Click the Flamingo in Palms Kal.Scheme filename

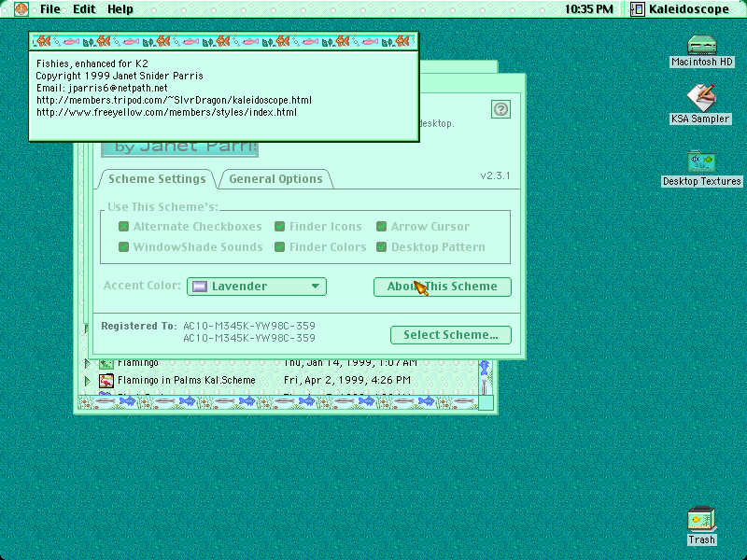pyautogui.click(x=186, y=381)
